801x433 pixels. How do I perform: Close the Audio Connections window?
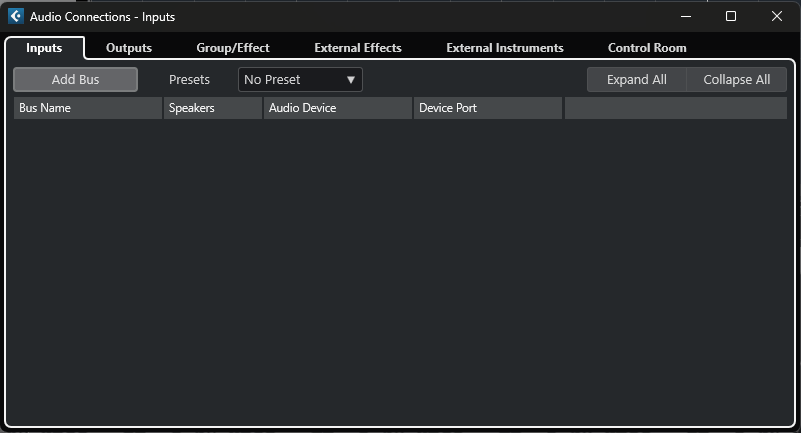pyautogui.click(x=777, y=16)
